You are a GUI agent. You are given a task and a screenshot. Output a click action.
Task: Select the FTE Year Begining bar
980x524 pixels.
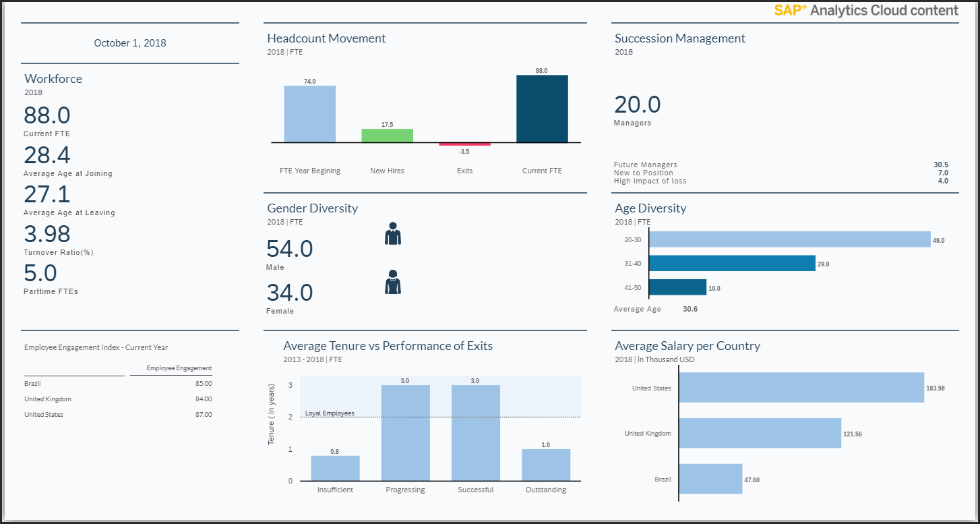point(310,114)
